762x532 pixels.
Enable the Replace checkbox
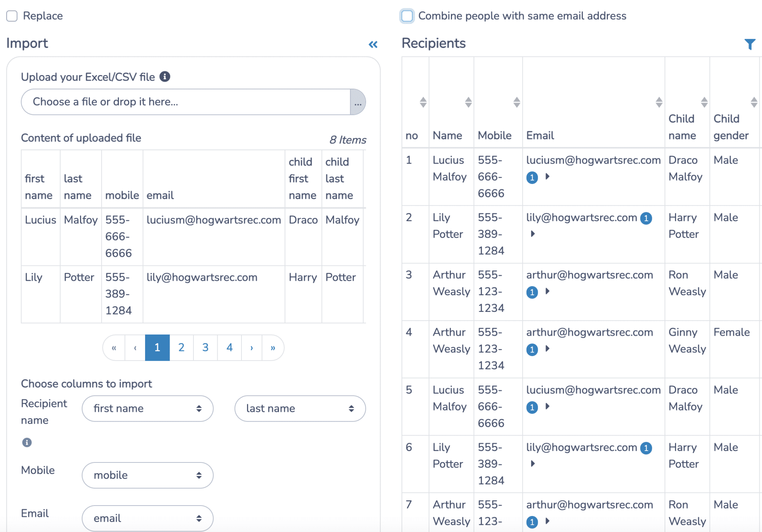click(12, 16)
